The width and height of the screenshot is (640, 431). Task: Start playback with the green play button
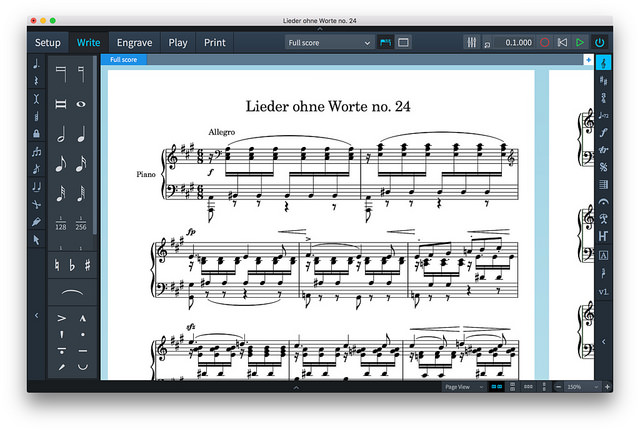580,42
